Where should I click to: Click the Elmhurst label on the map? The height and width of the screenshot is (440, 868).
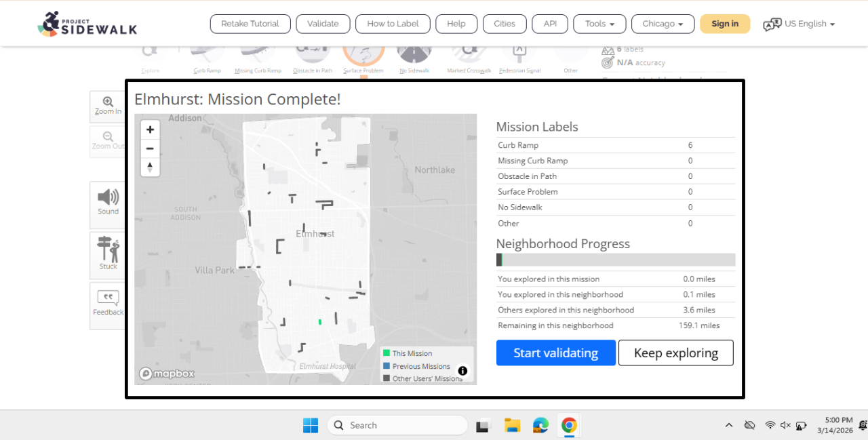click(x=315, y=234)
